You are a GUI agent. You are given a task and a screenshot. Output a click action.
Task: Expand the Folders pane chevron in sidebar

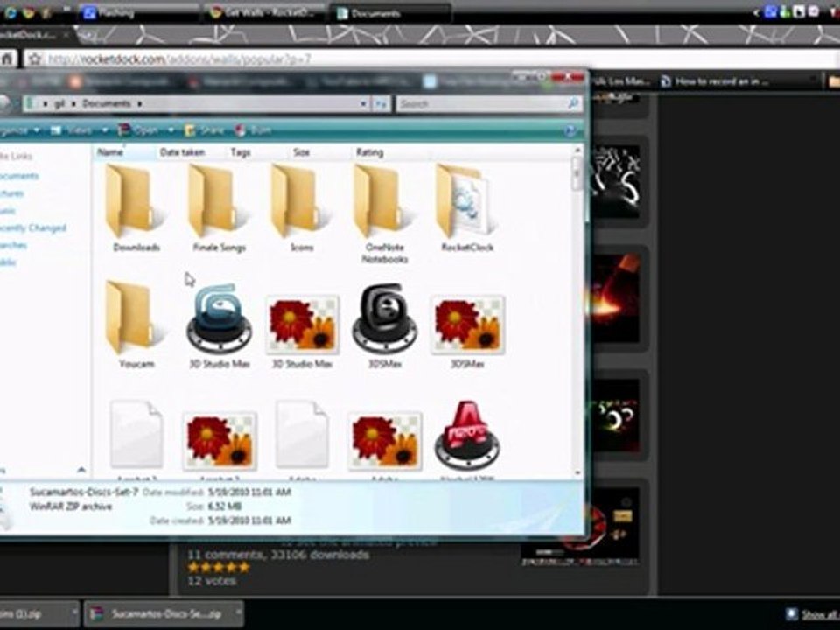tap(81, 471)
